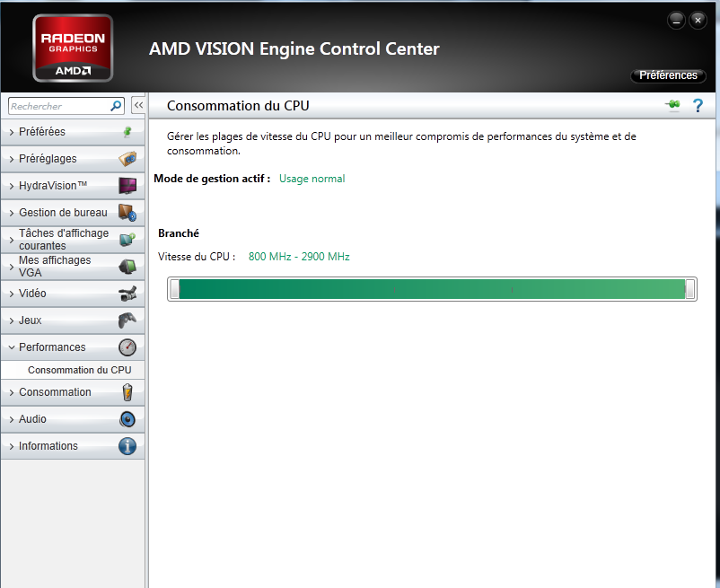
Task: Expand the Préréglages section chevron
Action: 12,159
